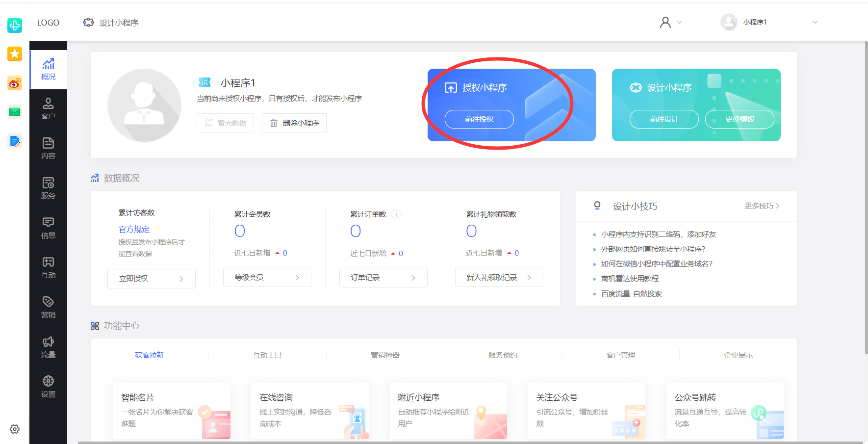Open 新人礼领取记录 arrow button
Viewport: 868px width, 444px height.
click(x=499, y=278)
